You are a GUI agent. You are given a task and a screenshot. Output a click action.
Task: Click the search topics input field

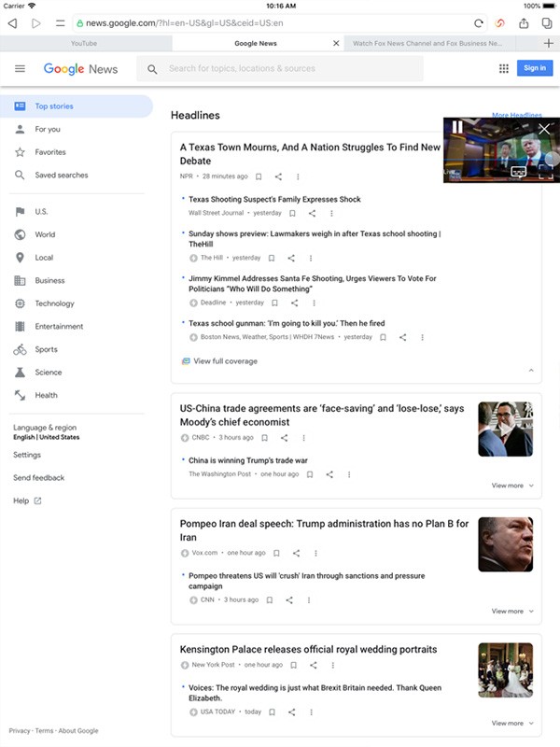point(289,69)
